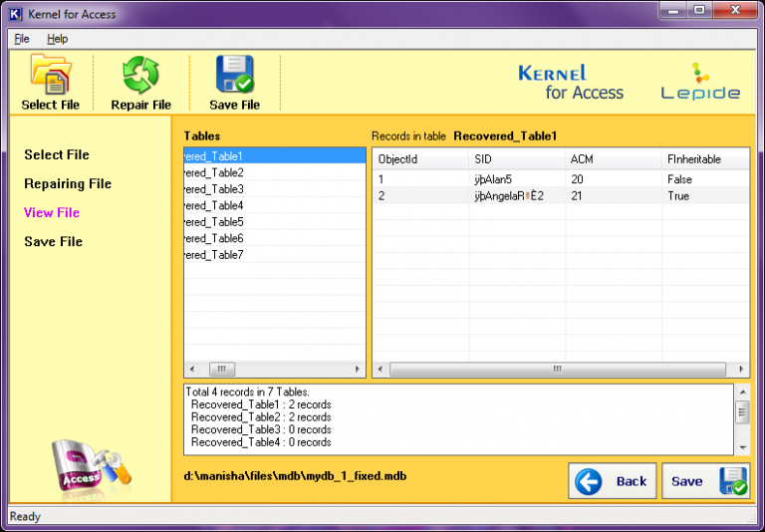This screenshot has height=532, width=765.
Task: Select Recovered_Table6 in Tables list
Action: click(275, 238)
